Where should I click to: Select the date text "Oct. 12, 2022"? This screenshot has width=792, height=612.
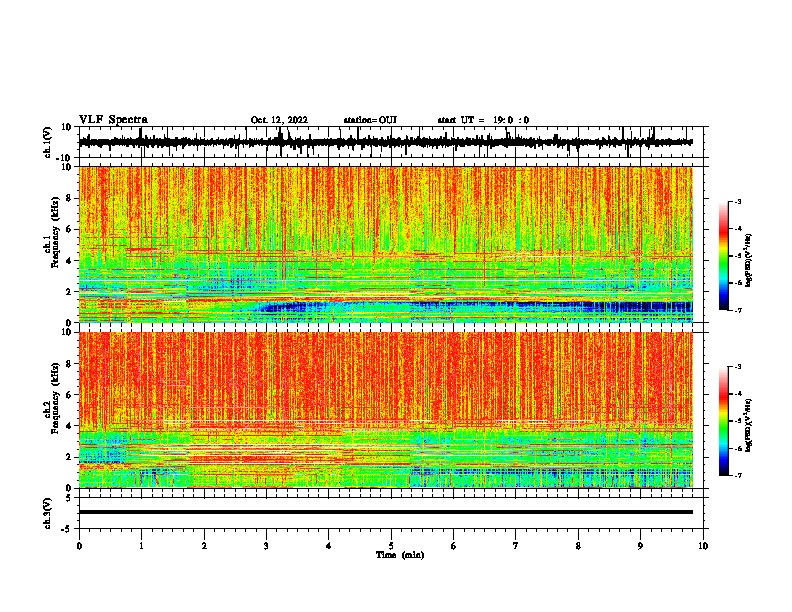pyautogui.click(x=279, y=120)
